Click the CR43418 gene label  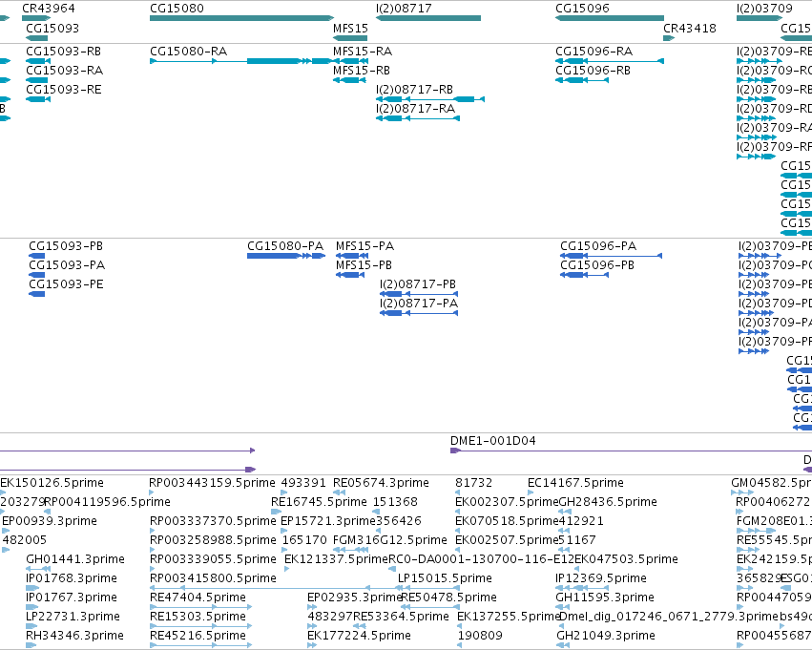click(x=690, y=28)
